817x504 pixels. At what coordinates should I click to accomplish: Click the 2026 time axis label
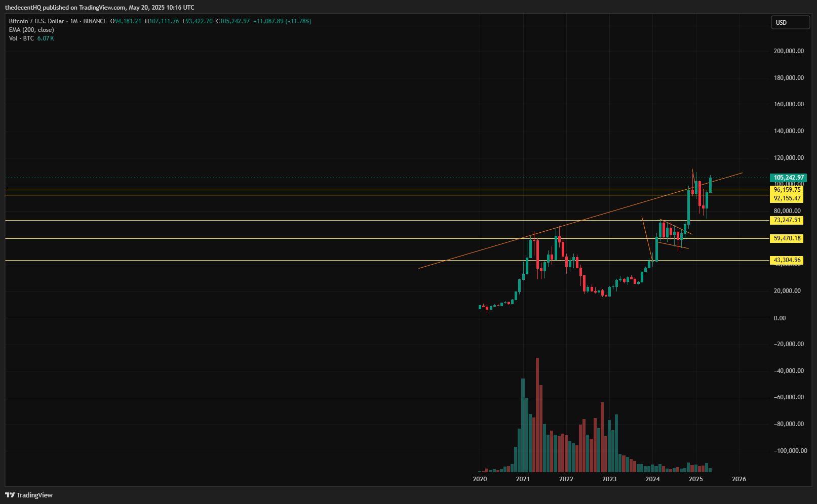point(739,479)
